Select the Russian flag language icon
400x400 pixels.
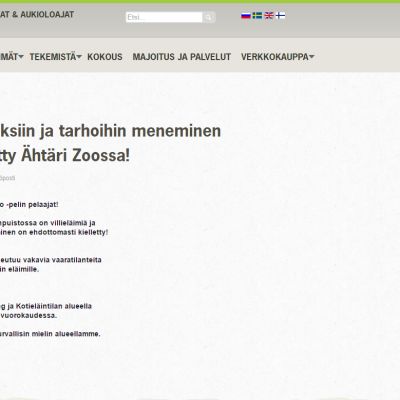click(246, 16)
